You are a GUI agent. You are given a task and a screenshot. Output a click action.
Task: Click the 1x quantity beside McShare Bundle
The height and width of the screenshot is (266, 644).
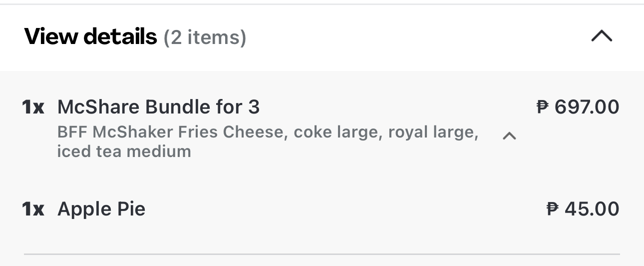[x=33, y=107]
